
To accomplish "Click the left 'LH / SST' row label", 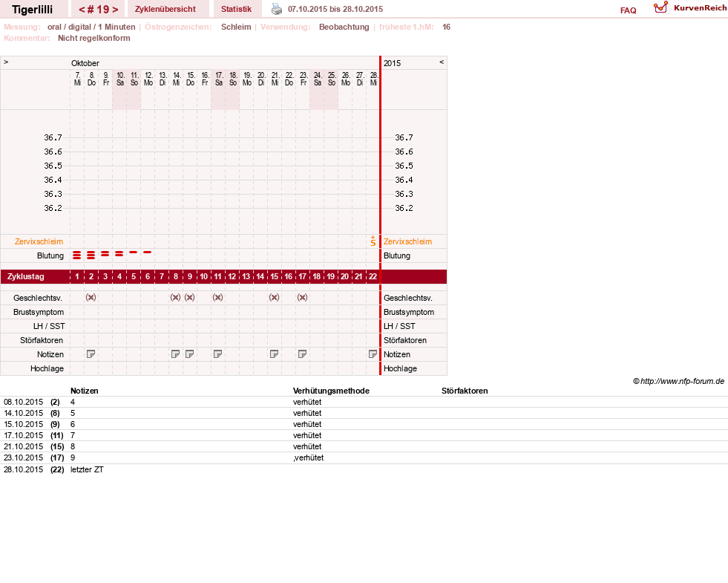I will click(49, 326).
